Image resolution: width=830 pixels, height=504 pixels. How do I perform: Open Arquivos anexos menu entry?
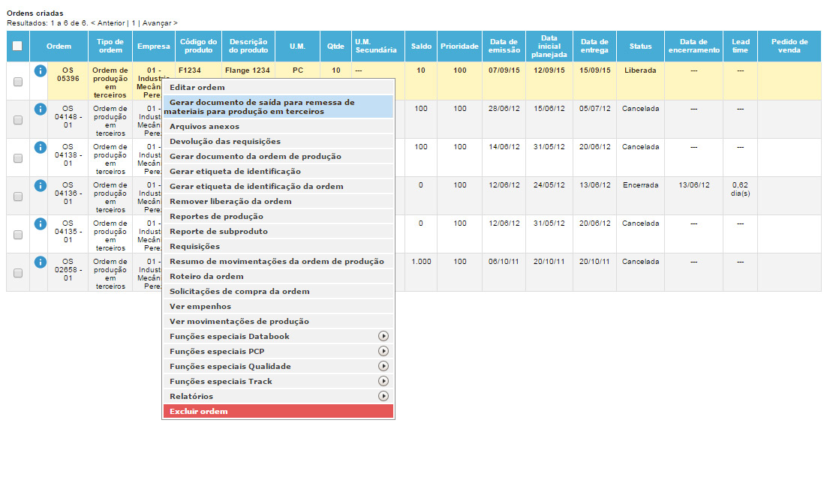pyautogui.click(x=278, y=127)
